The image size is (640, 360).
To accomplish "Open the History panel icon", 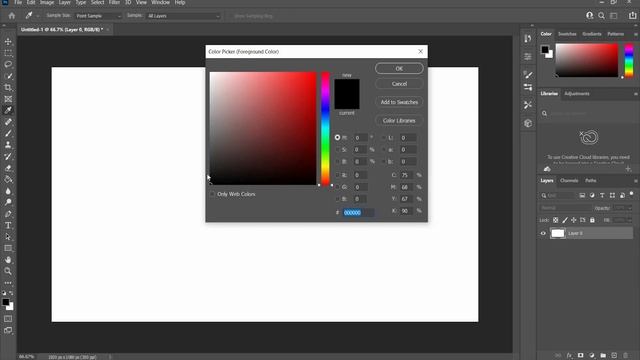I will [528, 38].
